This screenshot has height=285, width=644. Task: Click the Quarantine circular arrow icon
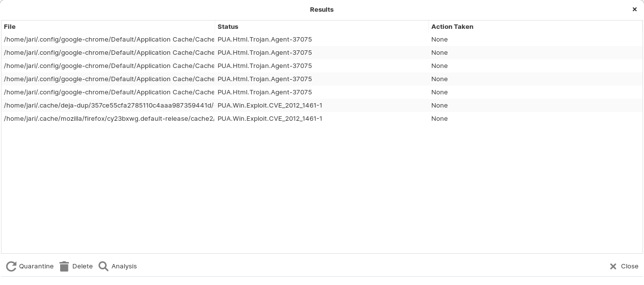coord(11,266)
